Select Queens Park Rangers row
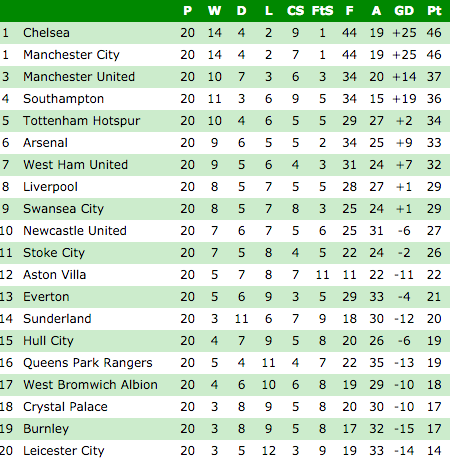Image resolution: width=450 pixels, height=461 pixels. point(225,363)
